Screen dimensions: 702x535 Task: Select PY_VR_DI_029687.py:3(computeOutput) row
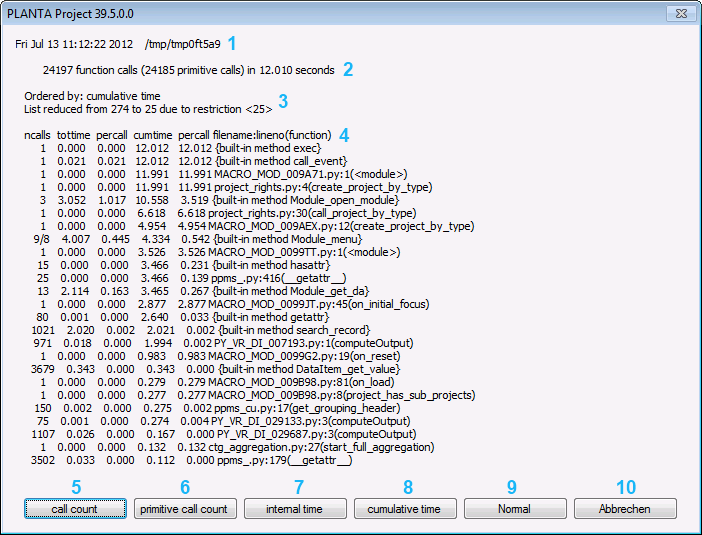(224, 434)
